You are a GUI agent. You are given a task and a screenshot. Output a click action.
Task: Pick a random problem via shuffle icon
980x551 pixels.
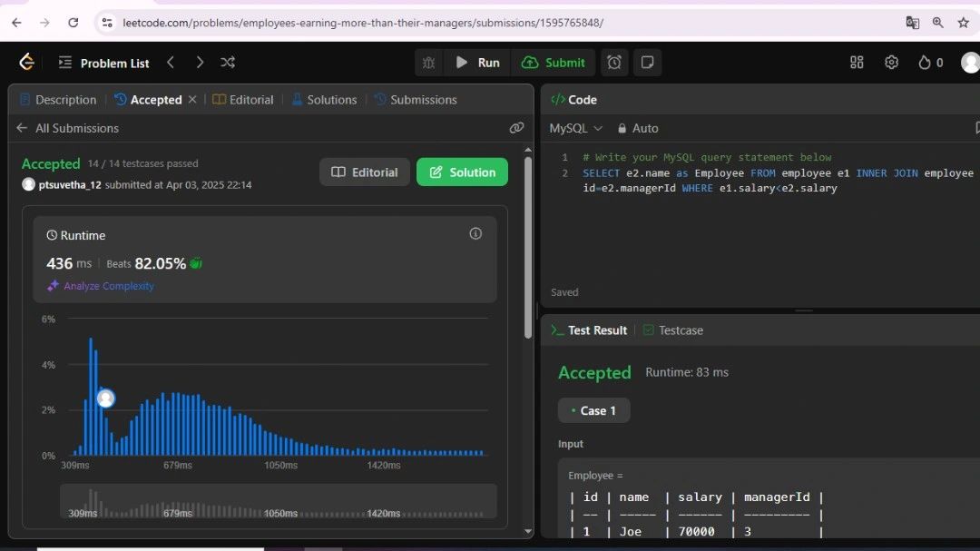228,62
